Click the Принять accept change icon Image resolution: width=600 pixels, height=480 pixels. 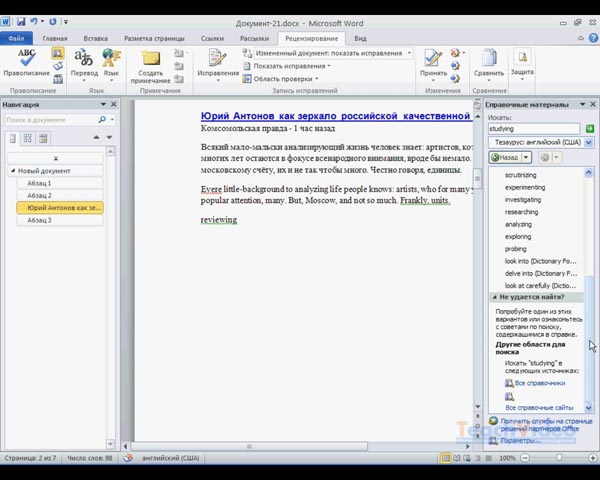click(x=433, y=62)
